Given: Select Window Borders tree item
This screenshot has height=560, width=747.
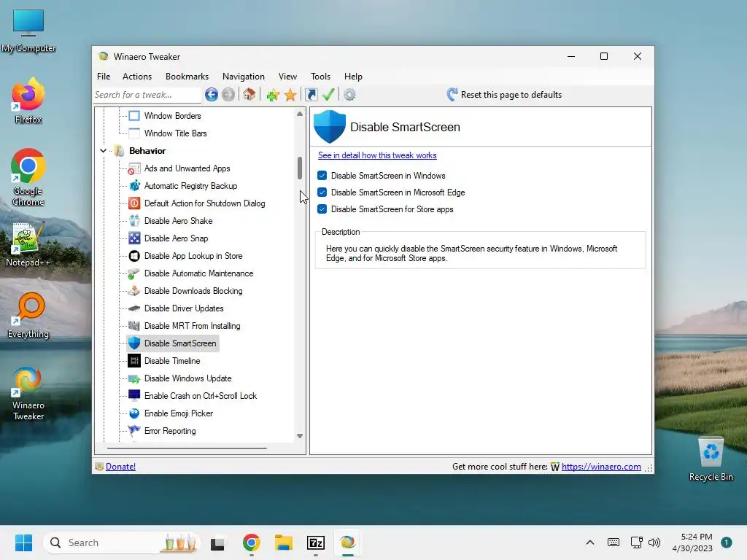Looking at the screenshot, I should click(172, 116).
